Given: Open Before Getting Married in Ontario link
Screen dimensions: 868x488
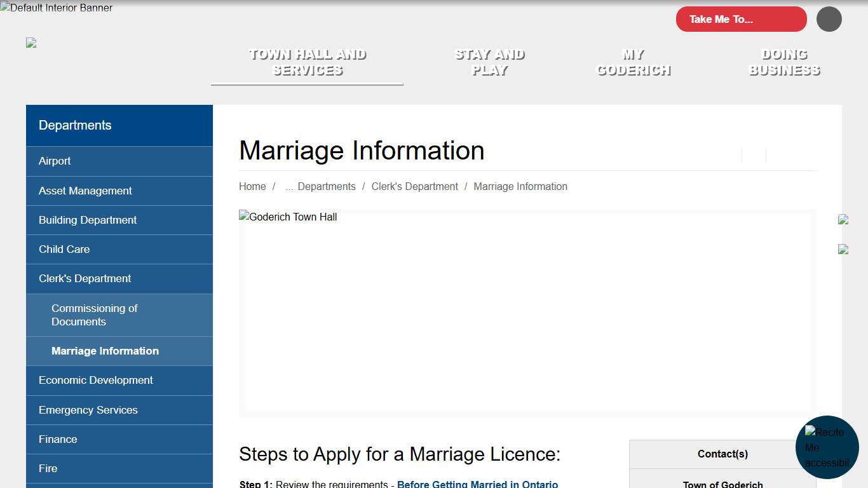Looking at the screenshot, I should pos(478,484).
